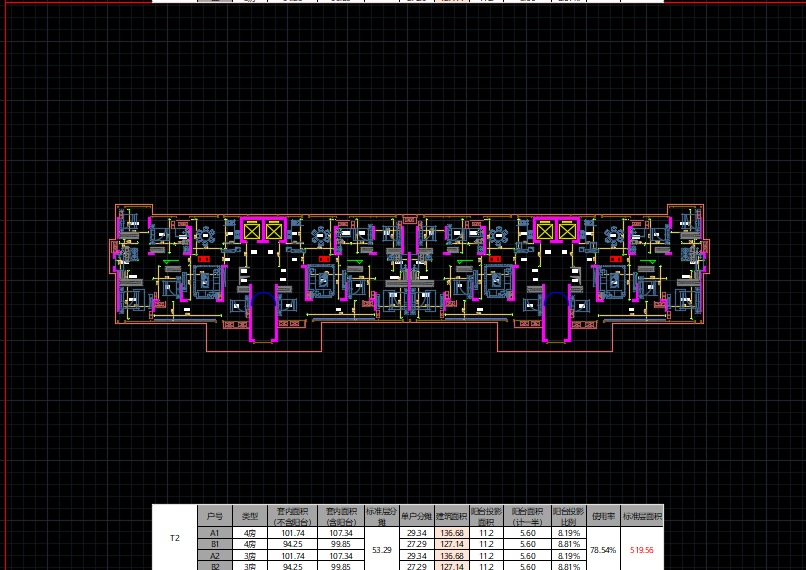Click the 4房 type cell in row A1
806x570 pixels.
tap(250, 533)
